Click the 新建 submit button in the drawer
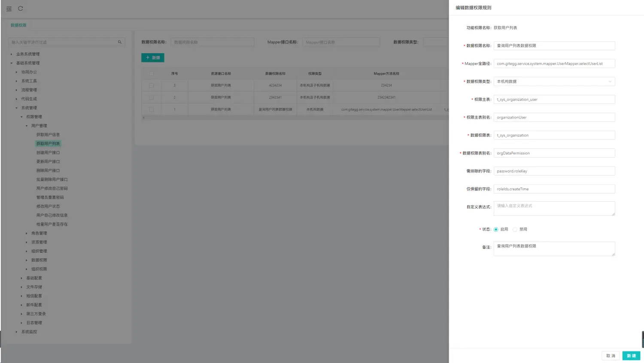 point(631,356)
